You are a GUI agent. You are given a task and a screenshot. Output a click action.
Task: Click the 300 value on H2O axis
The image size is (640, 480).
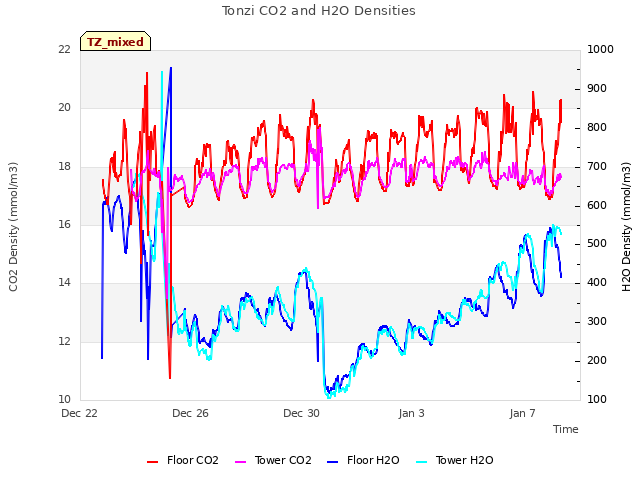point(597,322)
